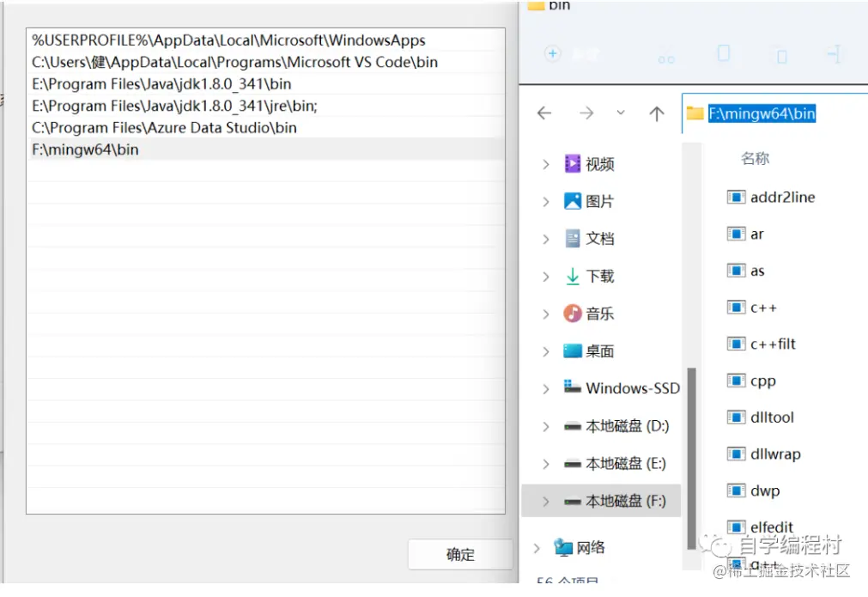Select the c++ file
The width and height of the screenshot is (868, 597).
tap(752, 308)
